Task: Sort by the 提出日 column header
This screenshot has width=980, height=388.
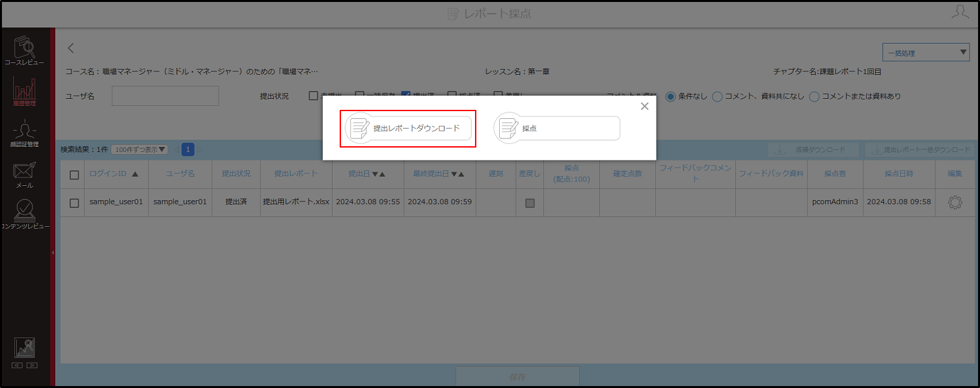Action: (x=367, y=174)
